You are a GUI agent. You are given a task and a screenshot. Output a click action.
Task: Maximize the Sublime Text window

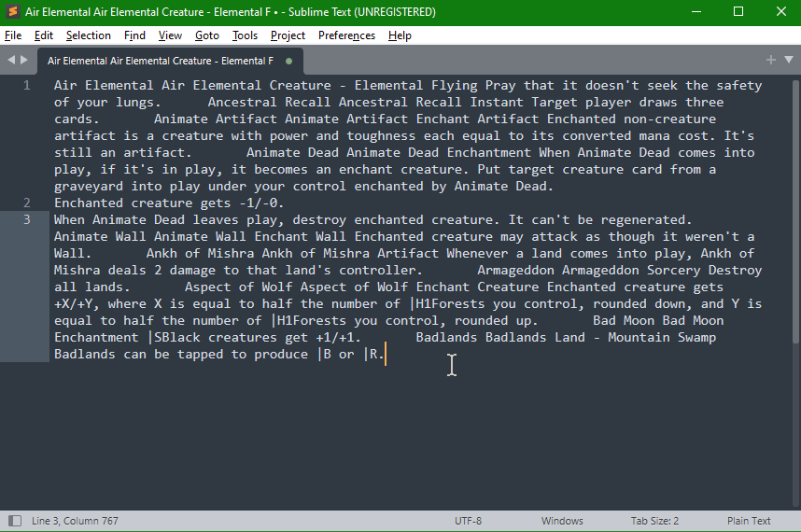[x=738, y=11]
